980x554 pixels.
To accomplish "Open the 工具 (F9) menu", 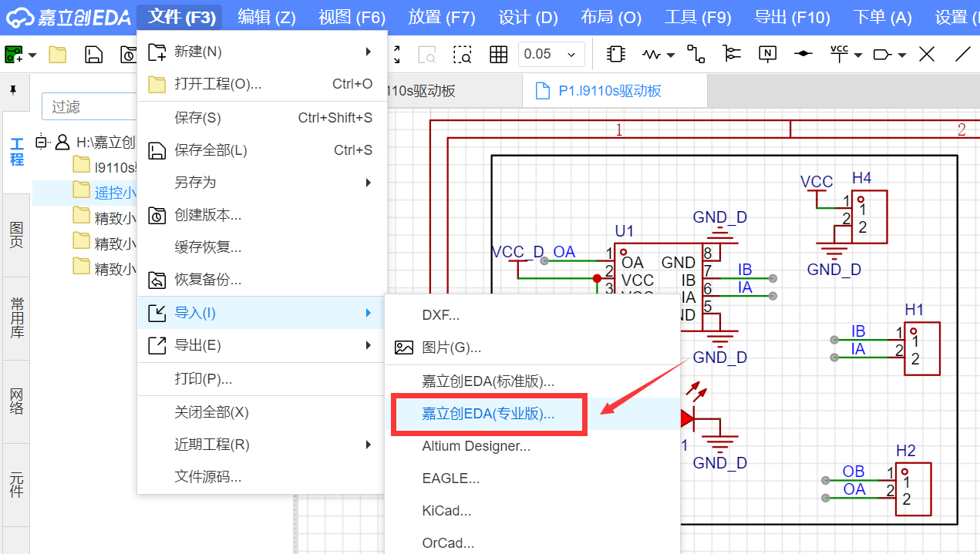I will [x=698, y=17].
